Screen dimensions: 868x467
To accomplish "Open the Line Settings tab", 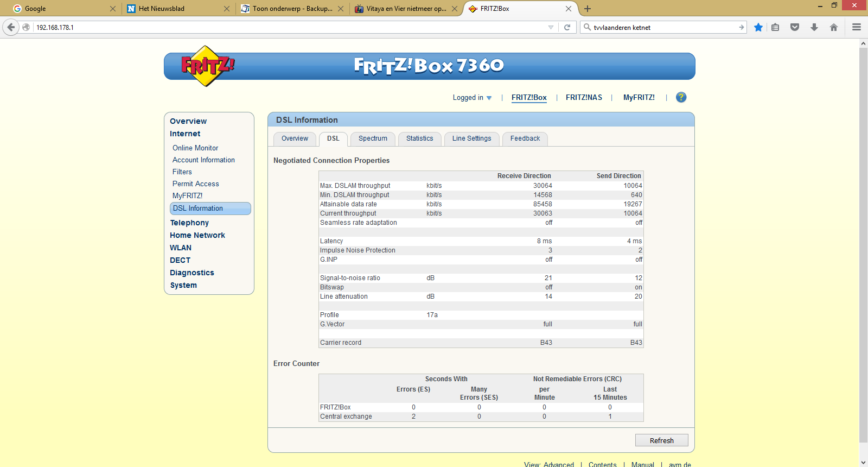I will pos(471,138).
